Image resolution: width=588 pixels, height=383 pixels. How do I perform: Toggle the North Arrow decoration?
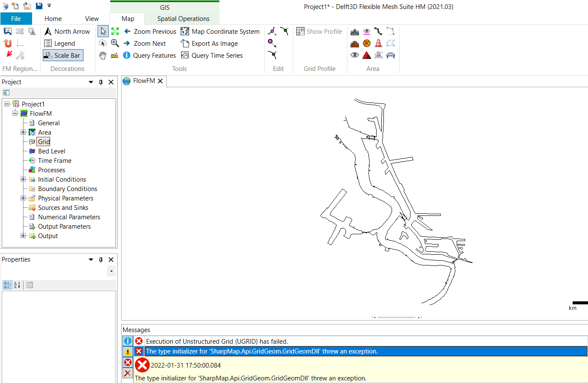(x=67, y=32)
